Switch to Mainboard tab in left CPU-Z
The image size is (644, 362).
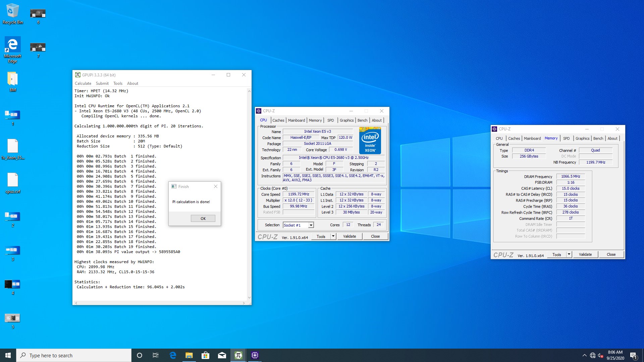297,120
